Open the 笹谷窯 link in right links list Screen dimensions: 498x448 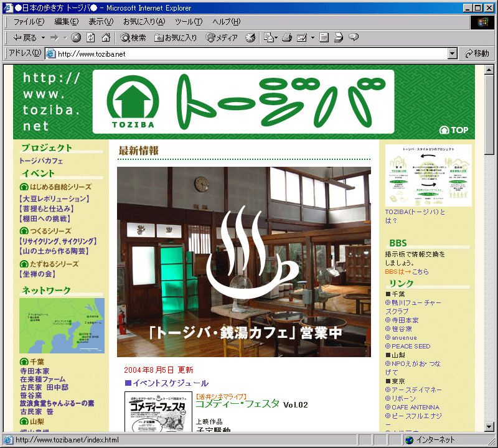398,329
